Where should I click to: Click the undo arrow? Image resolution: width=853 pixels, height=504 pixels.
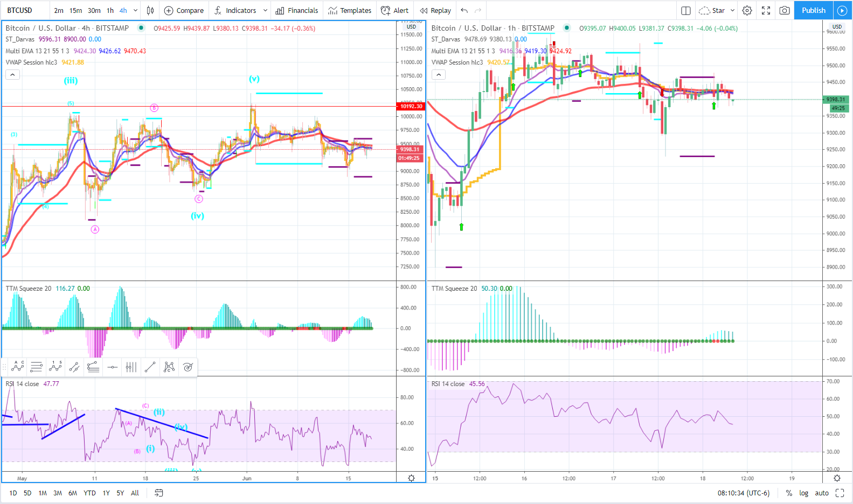(464, 10)
